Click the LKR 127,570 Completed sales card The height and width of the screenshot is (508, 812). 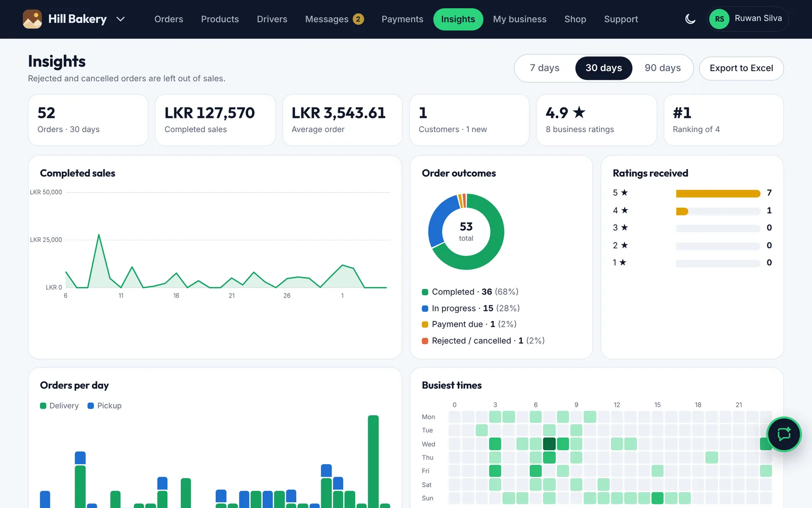(x=215, y=120)
